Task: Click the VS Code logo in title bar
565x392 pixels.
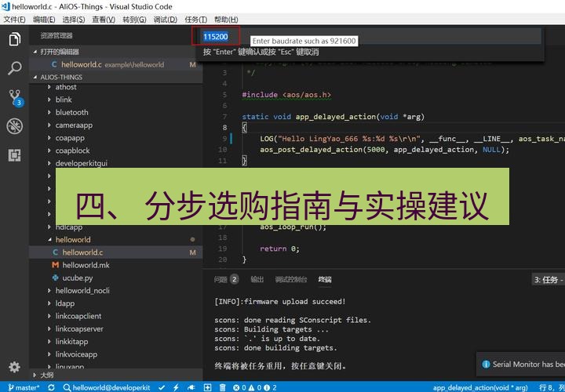Action: 5,6
